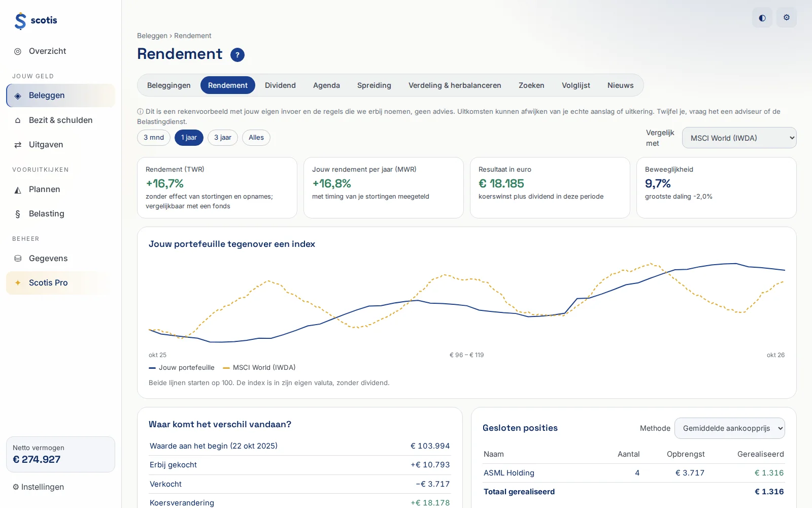This screenshot has height=508, width=812.
Task: Click the active Rendement tab
Action: tap(228, 85)
